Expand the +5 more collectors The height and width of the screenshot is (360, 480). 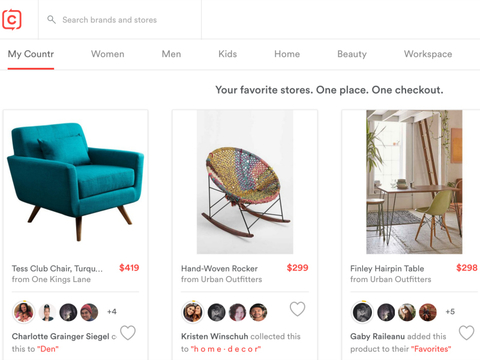pos(450,312)
